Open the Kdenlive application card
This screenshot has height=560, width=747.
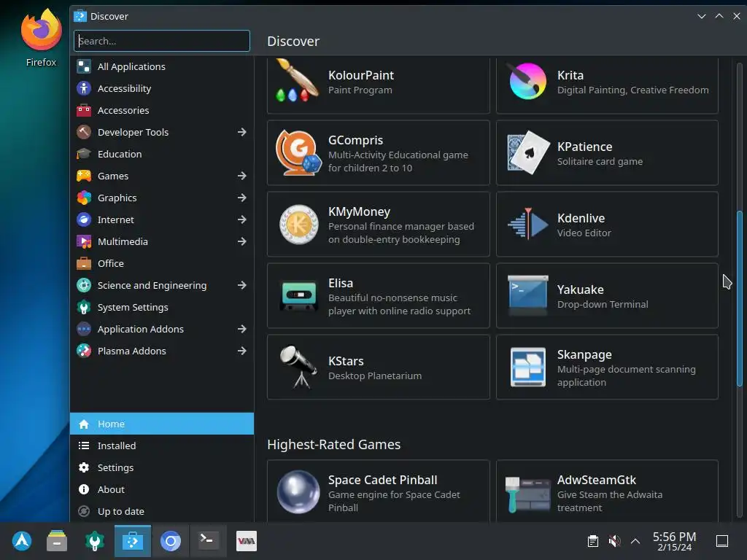tap(607, 225)
